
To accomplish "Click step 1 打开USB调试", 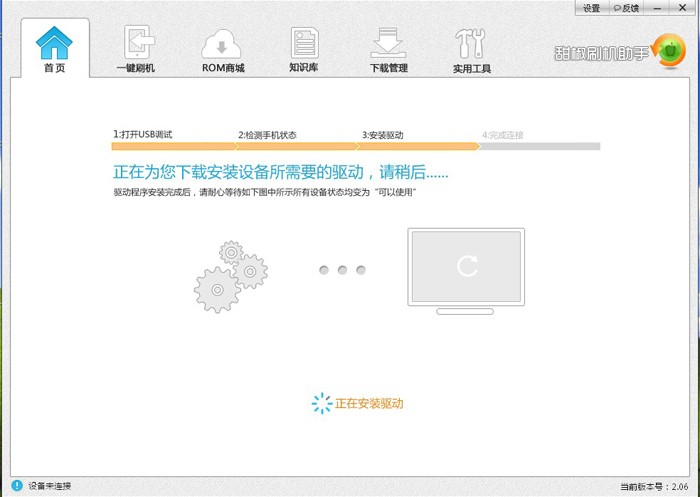I will click(x=142, y=134).
